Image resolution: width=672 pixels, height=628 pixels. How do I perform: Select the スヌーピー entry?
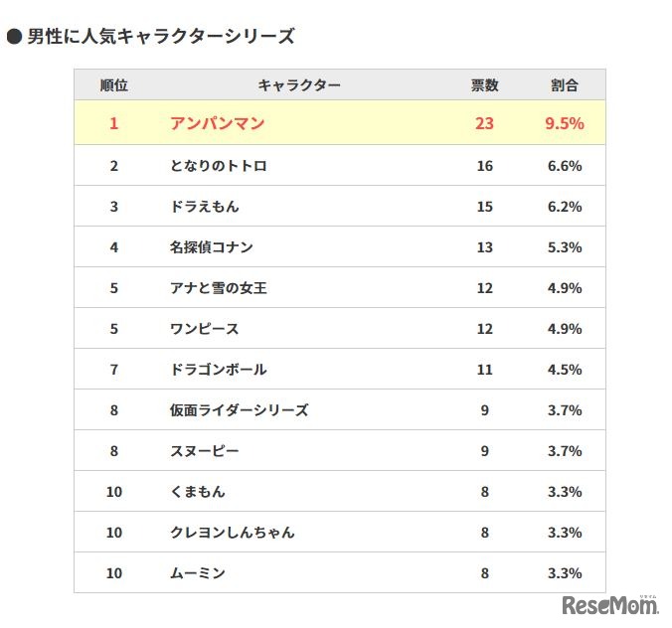[x=204, y=451]
